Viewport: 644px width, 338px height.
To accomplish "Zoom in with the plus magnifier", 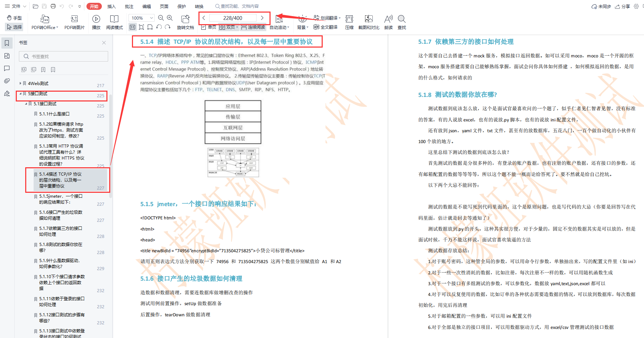I will (x=170, y=18).
